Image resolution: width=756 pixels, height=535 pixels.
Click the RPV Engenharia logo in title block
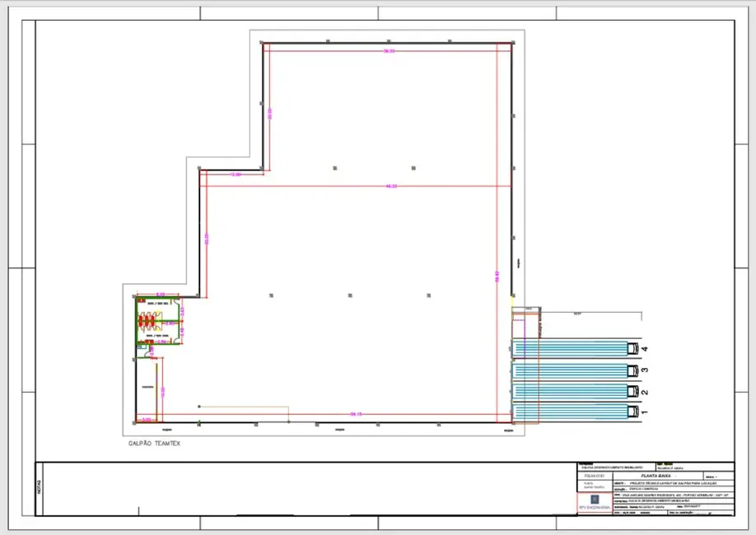[x=595, y=499]
